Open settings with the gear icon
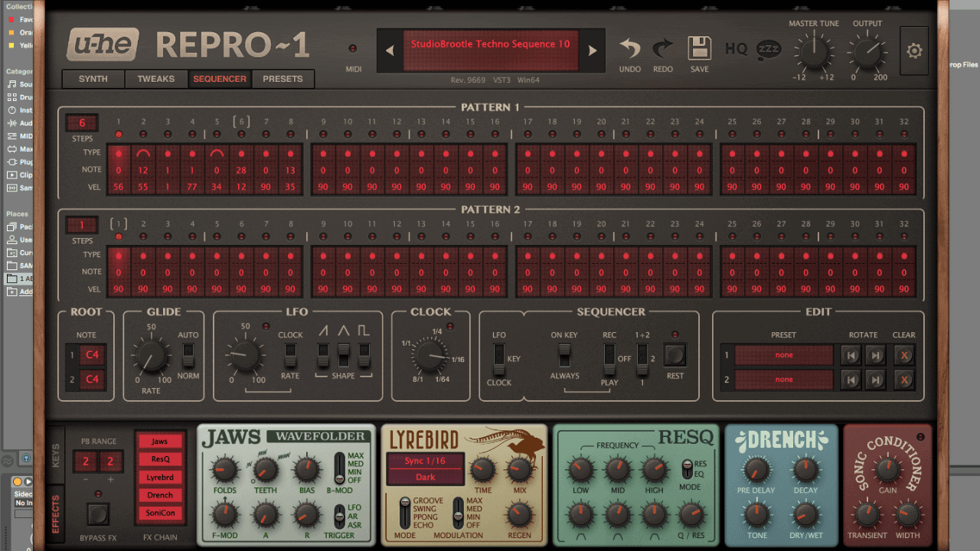 click(x=914, y=51)
